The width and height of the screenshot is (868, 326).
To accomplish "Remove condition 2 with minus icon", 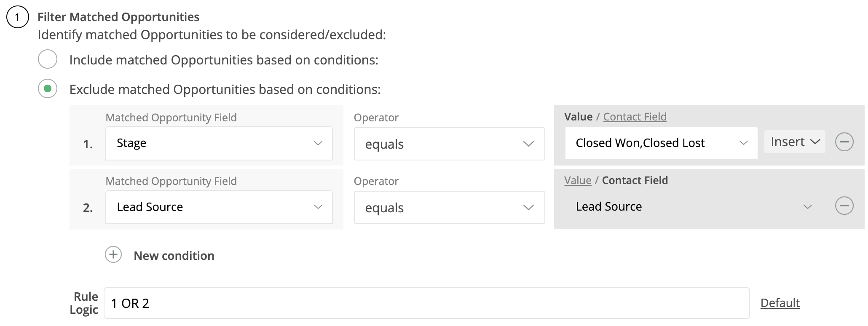I will coord(844,206).
